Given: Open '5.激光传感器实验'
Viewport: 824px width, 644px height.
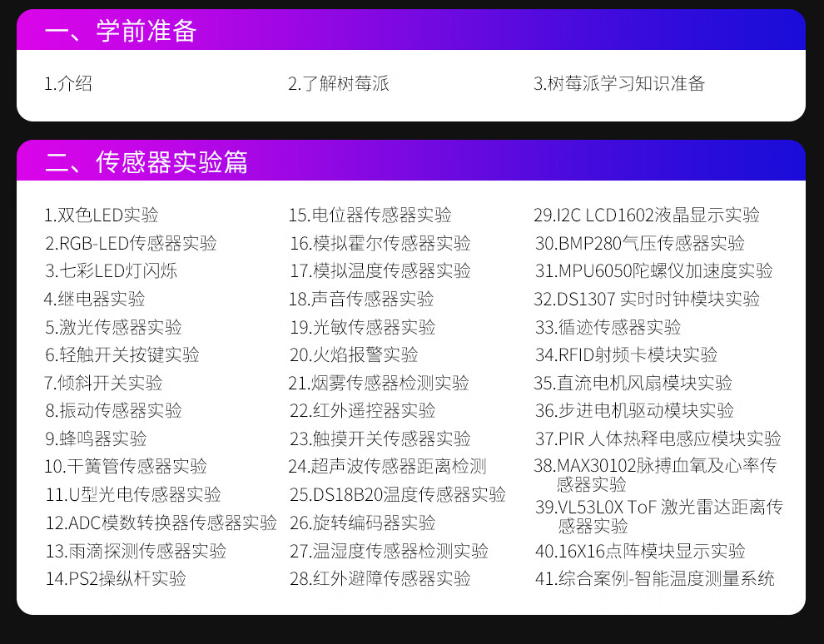Looking at the screenshot, I should pos(113,327).
